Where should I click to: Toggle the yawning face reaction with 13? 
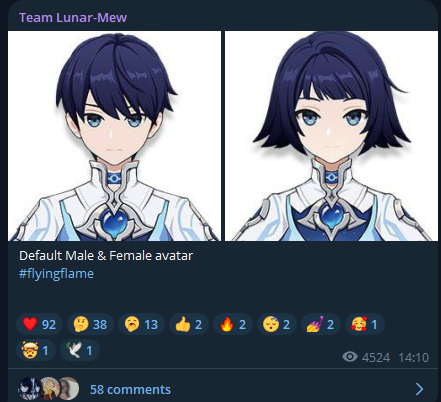[141, 324]
